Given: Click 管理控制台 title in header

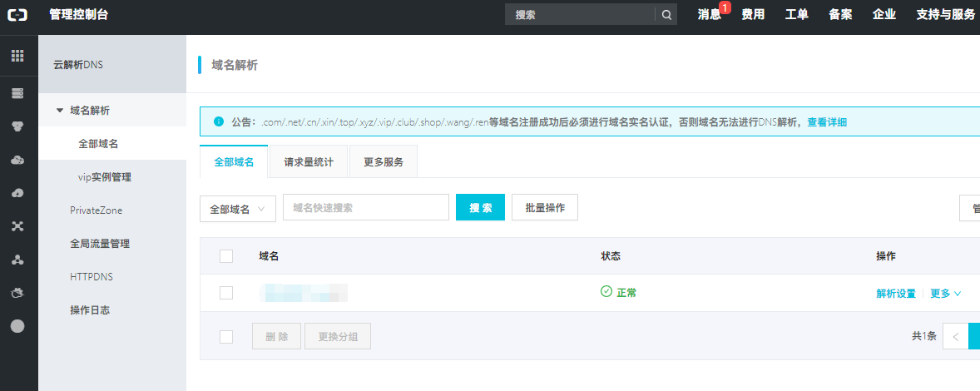Looking at the screenshot, I should [x=79, y=15].
